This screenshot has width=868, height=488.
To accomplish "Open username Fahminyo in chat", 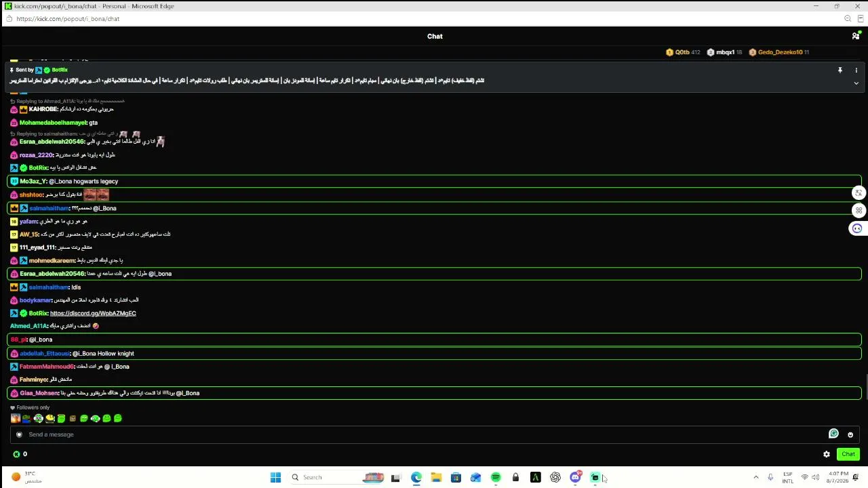I will (33, 380).
